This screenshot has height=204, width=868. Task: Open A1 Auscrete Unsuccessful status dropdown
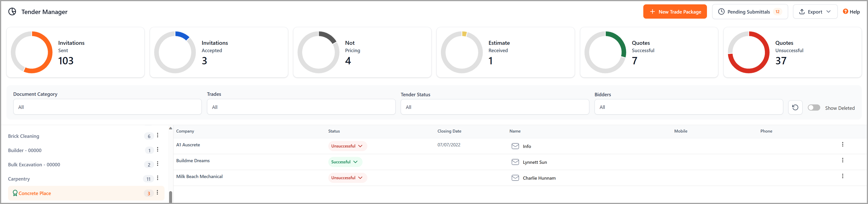click(x=347, y=146)
